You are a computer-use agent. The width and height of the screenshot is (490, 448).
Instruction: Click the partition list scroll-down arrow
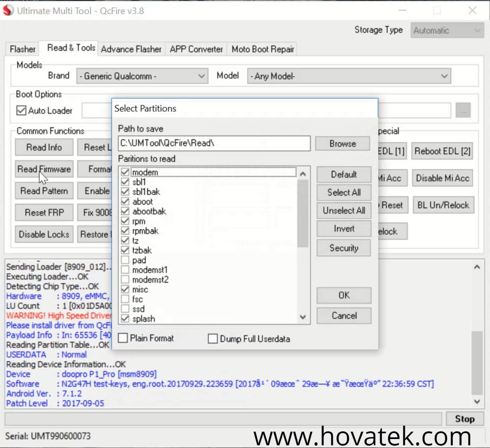(302, 317)
